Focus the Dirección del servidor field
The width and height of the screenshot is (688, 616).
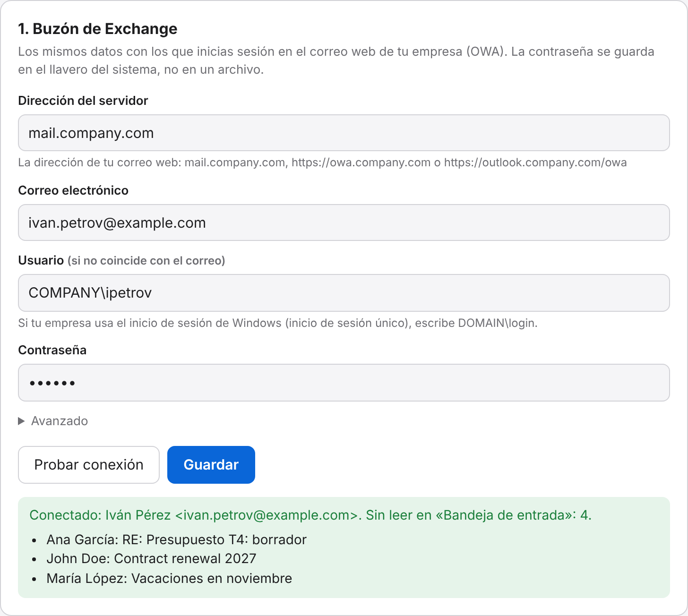344,133
